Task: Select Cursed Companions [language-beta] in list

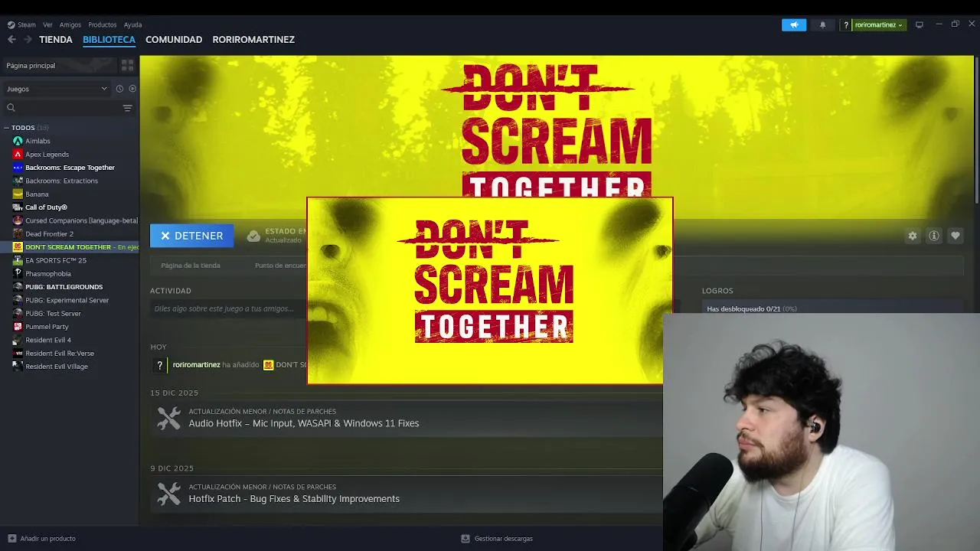Action: click(81, 220)
